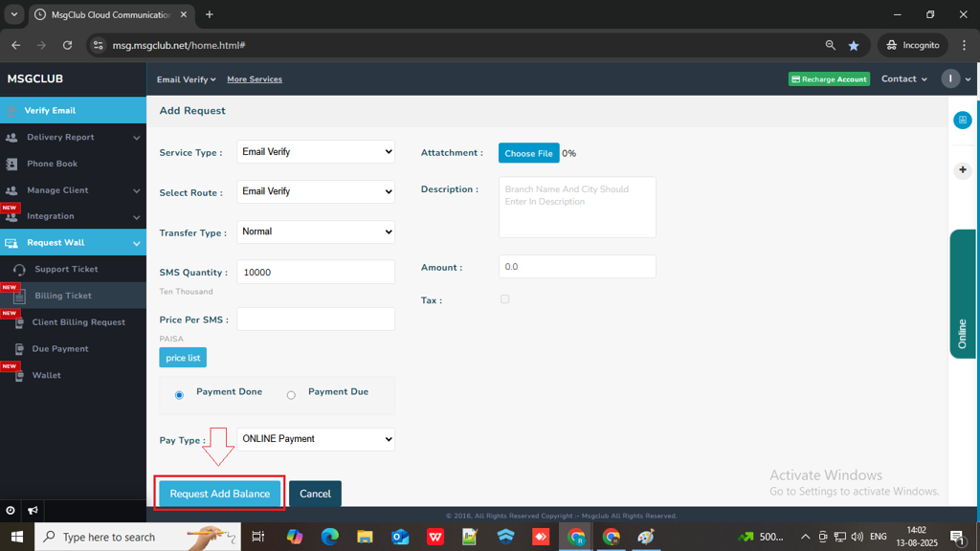980x551 pixels.
Task: Go back with browser back arrow
Action: (x=15, y=45)
